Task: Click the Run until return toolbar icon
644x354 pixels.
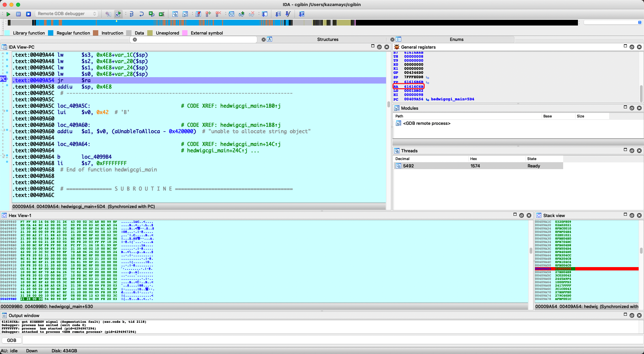Action: [152, 14]
